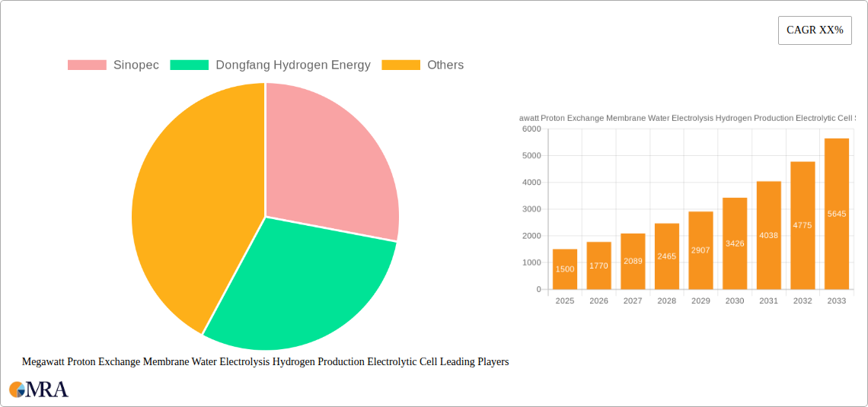The width and height of the screenshot is (868, 407).
Task: Click the 2033 bar labeled 5645
Action: pyautogui.click(x=837, y=214)
